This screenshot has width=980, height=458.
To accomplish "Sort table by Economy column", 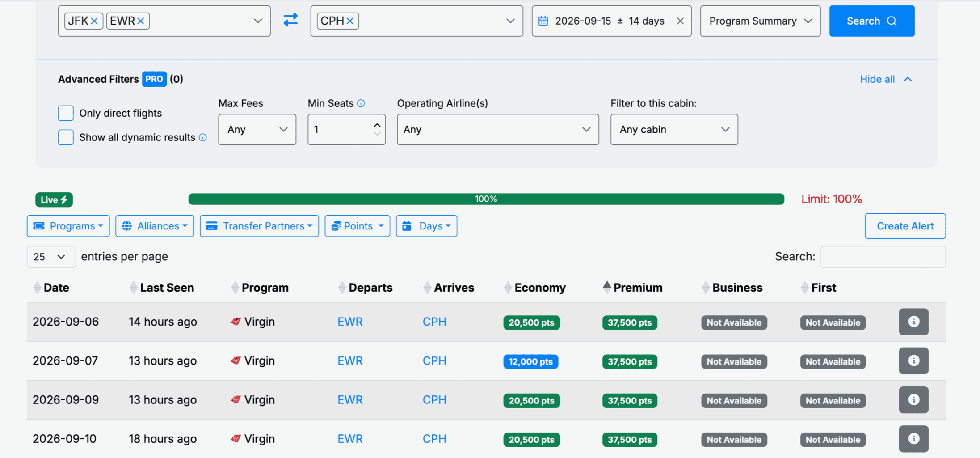I will (535, 288).
